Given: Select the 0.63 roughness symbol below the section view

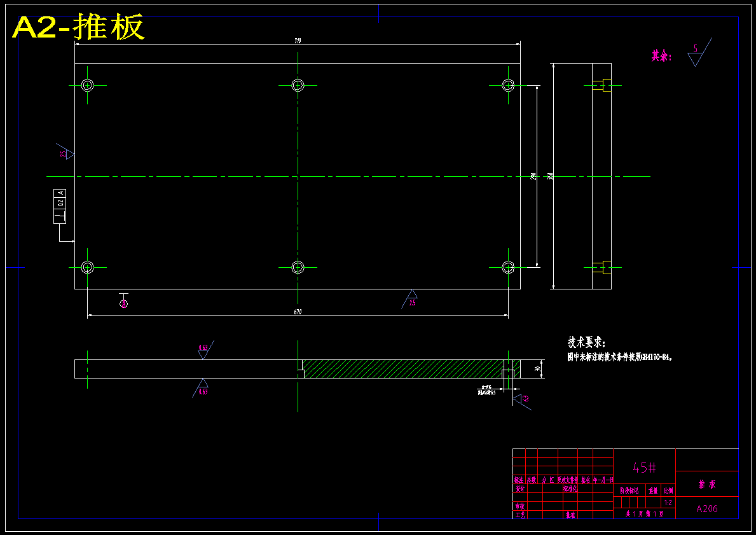Looking at the screenshot, I should point(202,387).
